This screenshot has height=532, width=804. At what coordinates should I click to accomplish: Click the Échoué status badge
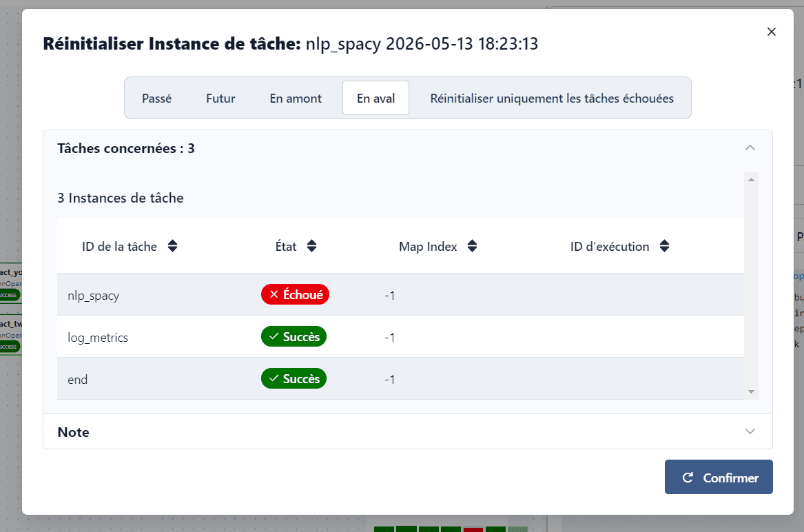[295, 294]
